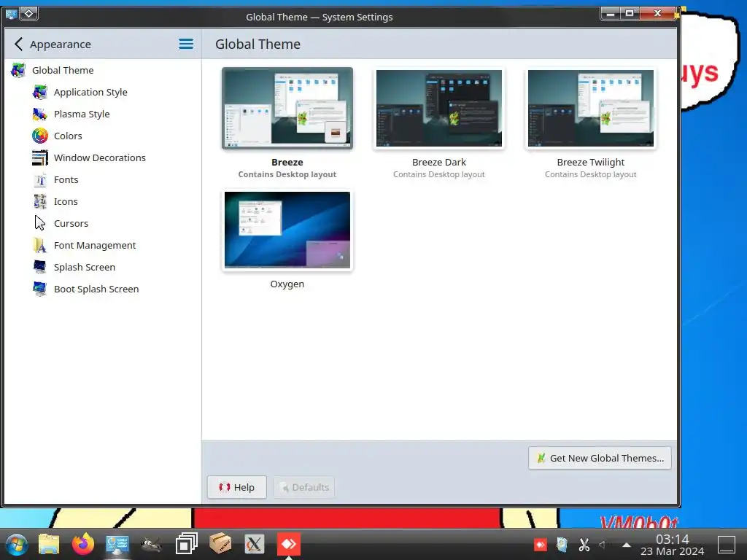The height and width of the screenshot is (560, 747).
Task: Click the Font Management icon
Action: (40, 245)
